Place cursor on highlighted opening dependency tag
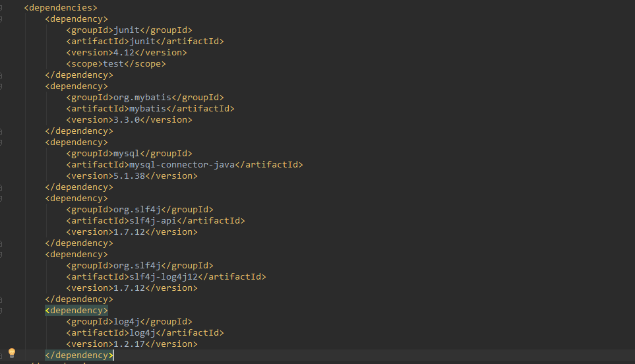Viewport: 635px width, 364px height. (x=76, y=311)
